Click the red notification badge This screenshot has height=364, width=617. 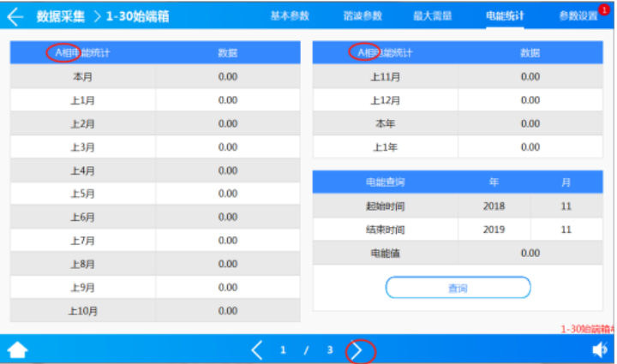(603, 9)
